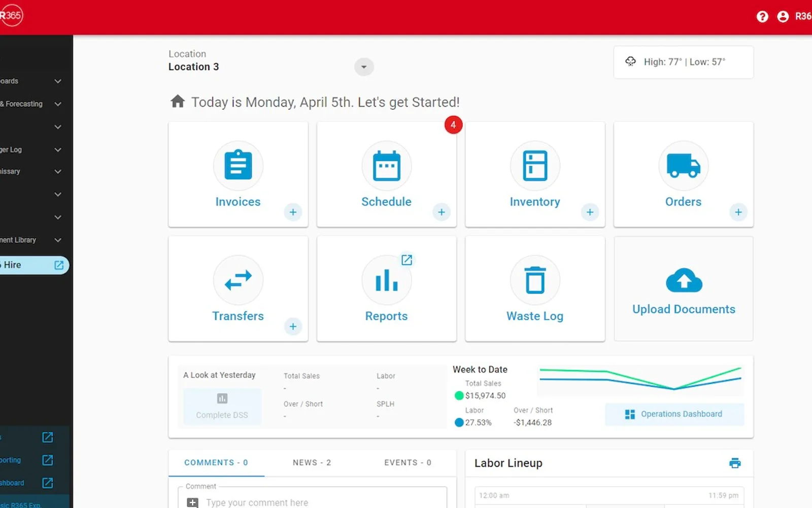Viewport: 812px width, 508px height.
Task: Switch to the Comments tab
Action: [x=216, y=463]
